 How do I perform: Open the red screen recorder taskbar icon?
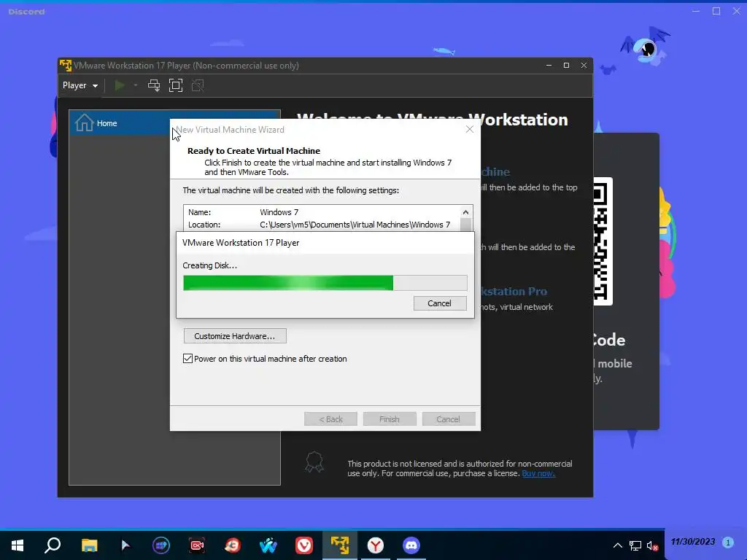click(197, 545)
